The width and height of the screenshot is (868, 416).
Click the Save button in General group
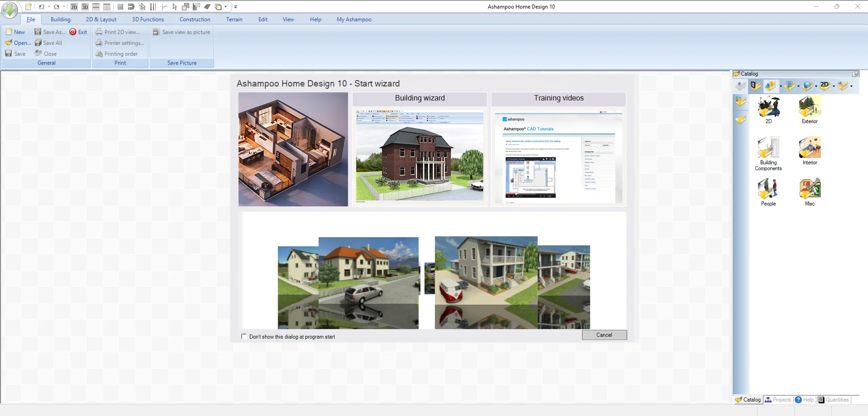click(x=15, y=54)
